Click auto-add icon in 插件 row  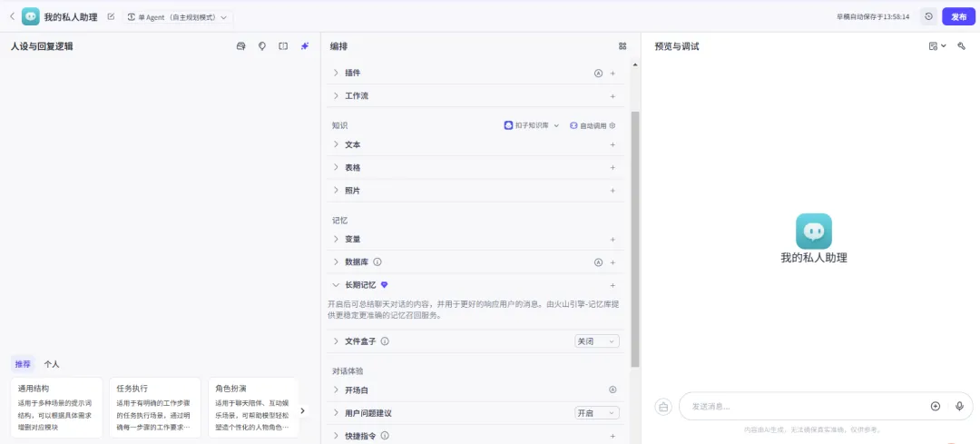pyautogui.click(x=598, y=74)
